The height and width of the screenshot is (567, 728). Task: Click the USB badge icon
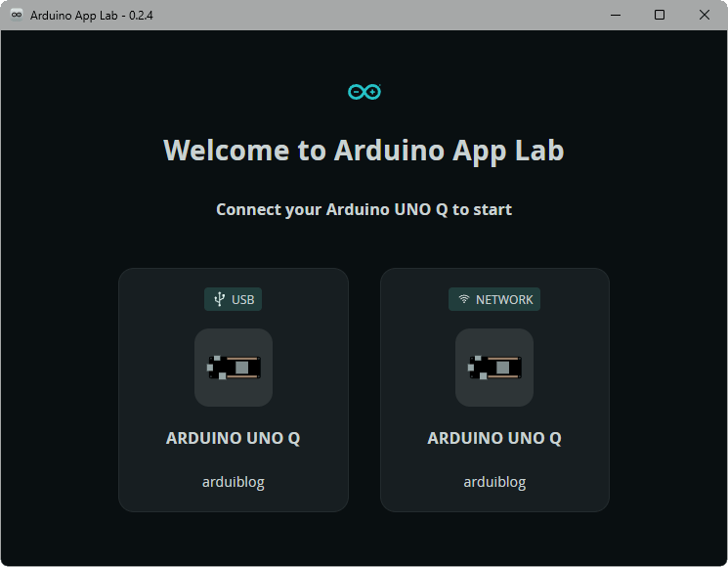pos(220,299)
